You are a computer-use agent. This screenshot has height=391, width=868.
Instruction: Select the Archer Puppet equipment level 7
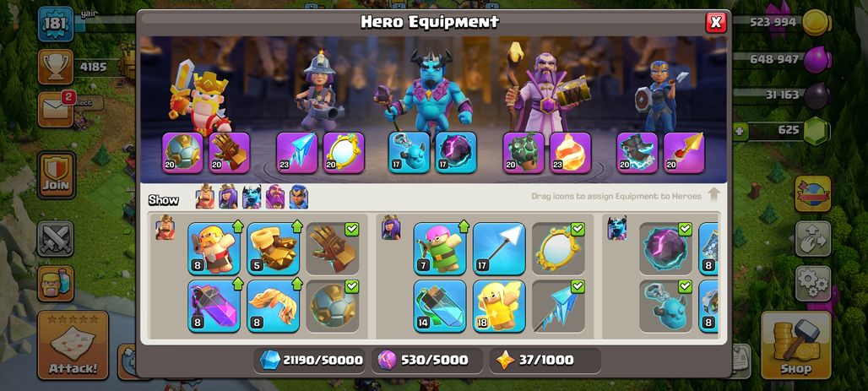(440, 248)
